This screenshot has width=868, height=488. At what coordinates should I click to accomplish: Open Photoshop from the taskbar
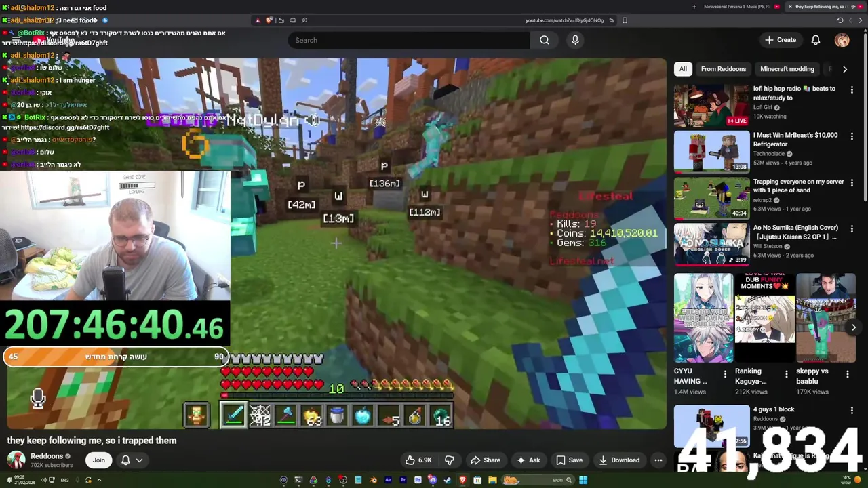tap(418, 480)
